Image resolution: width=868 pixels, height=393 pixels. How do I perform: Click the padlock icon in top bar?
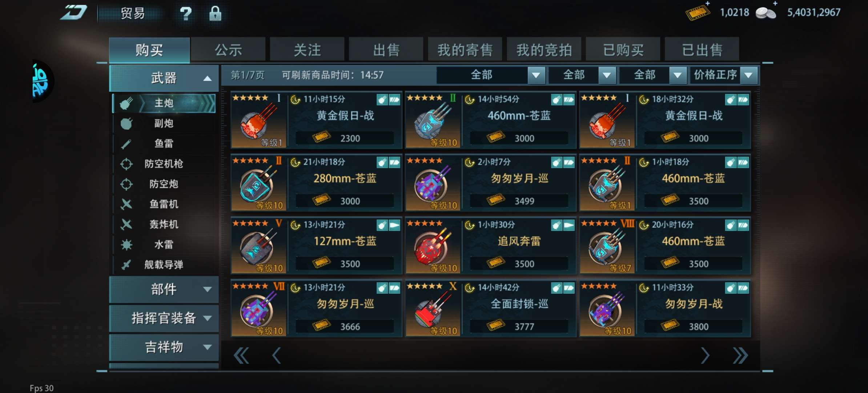tap(215, 13)
